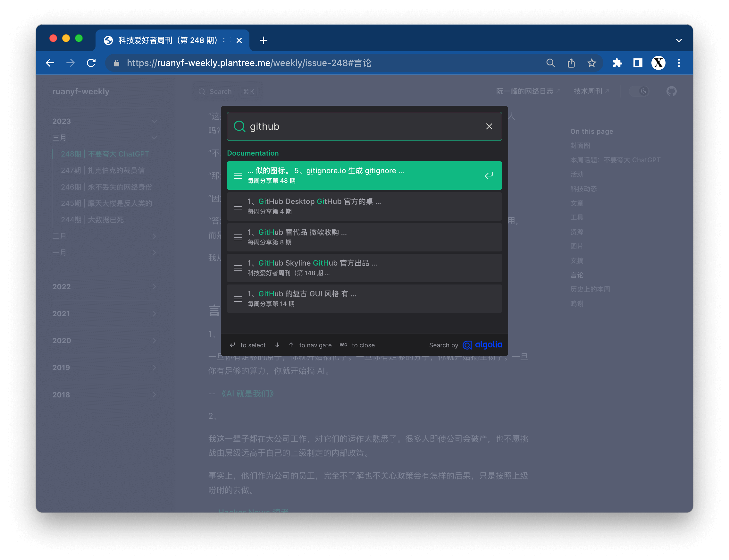Select GitHub Desktop result from search
Screen dimensions: 729x560
(x=364, y=207)
